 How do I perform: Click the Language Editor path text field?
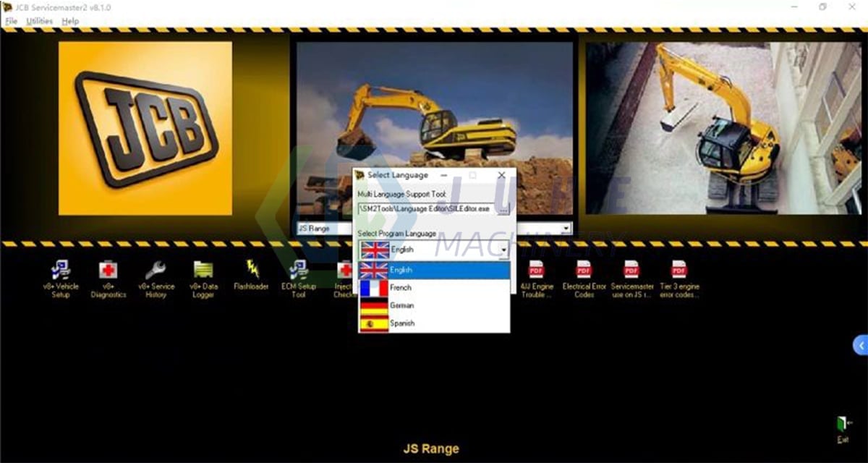point(427,208)
